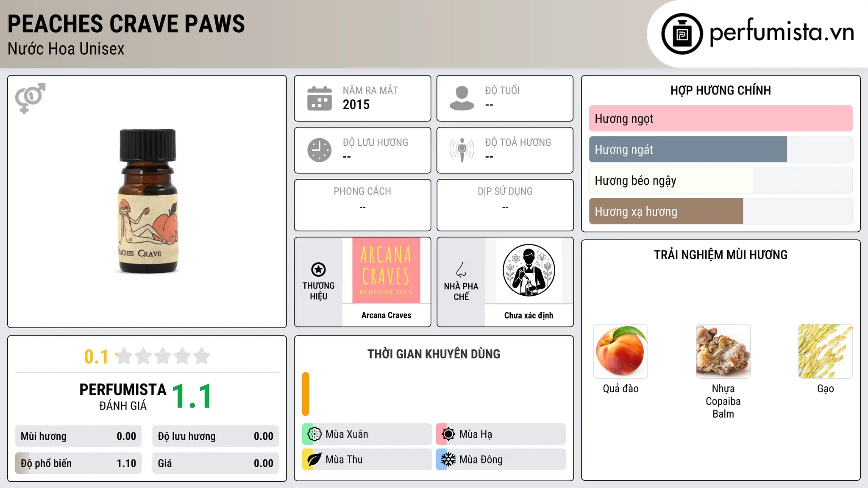The width and height of the screenshot is (868, 488).
Task: Click the Peaches Crave bottle image
Action: tap(147, 201)
